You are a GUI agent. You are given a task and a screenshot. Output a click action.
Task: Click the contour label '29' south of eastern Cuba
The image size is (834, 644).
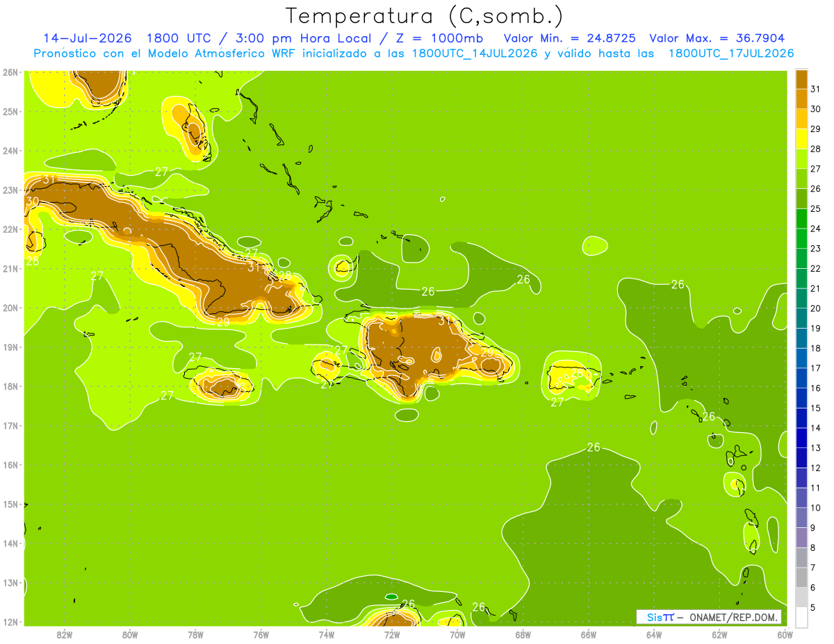223,322
